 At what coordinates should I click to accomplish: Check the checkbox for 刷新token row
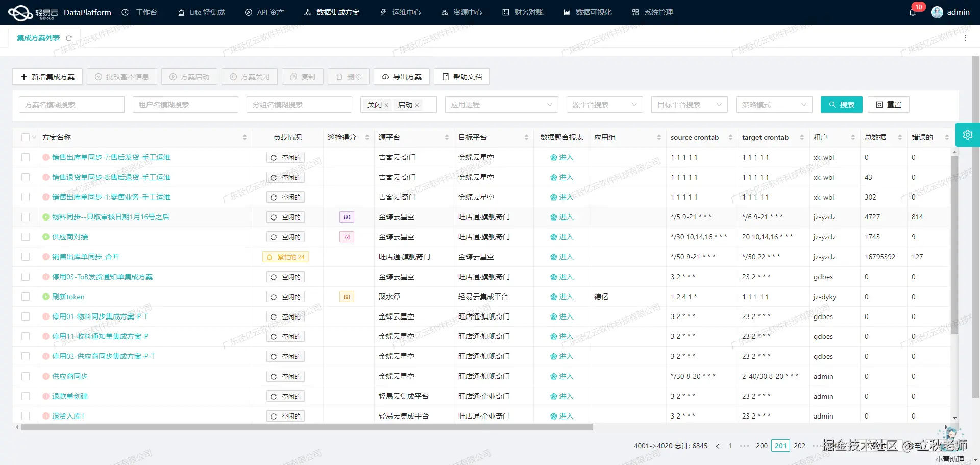click(26, 297)
